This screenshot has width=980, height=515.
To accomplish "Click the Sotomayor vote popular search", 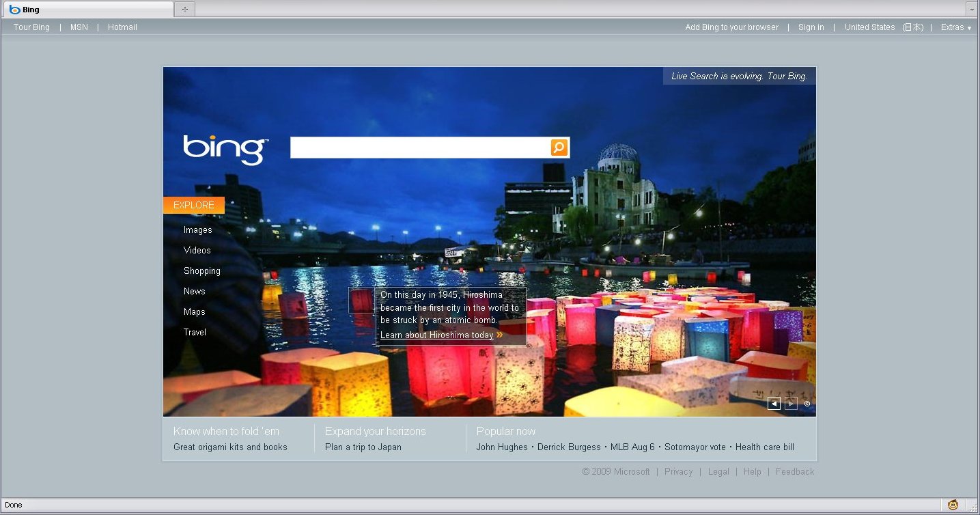I will (695, 447).
